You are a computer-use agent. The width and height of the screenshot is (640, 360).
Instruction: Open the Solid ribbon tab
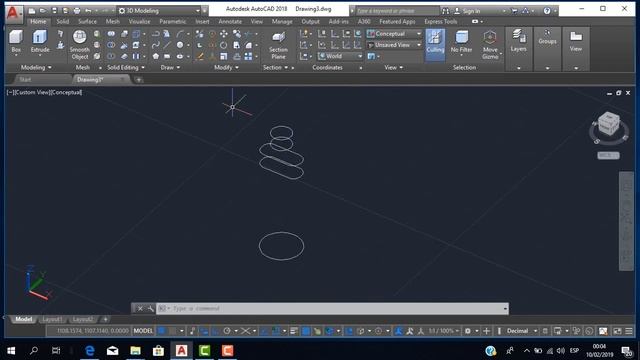tap(62, 21)
